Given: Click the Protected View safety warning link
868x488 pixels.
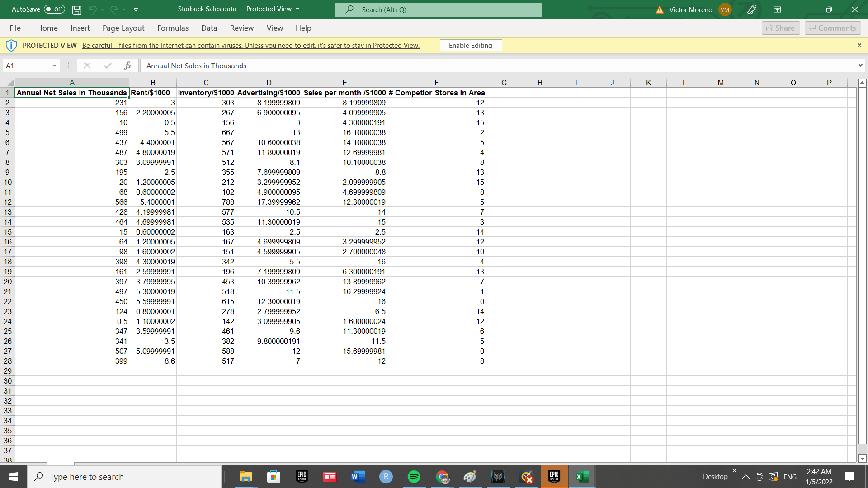Looking at the screenshot, I should point(250,45).
